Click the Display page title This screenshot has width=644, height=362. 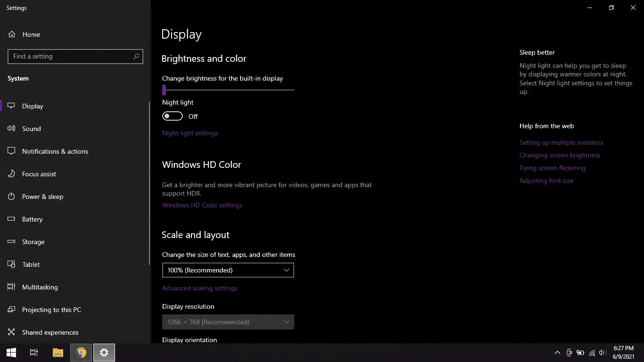click(x=182, y=34)
